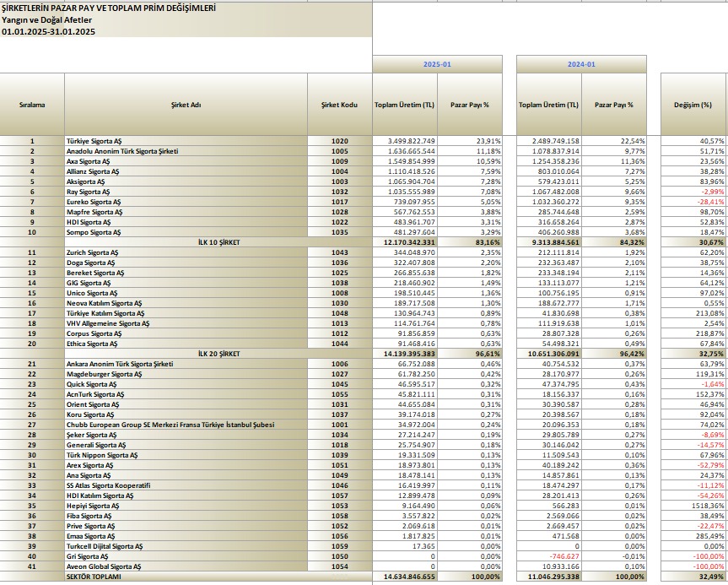728x585 pixels.
Task: Select the "İLK 10 ŞİRKET" subtotal label
Action: 218,242
